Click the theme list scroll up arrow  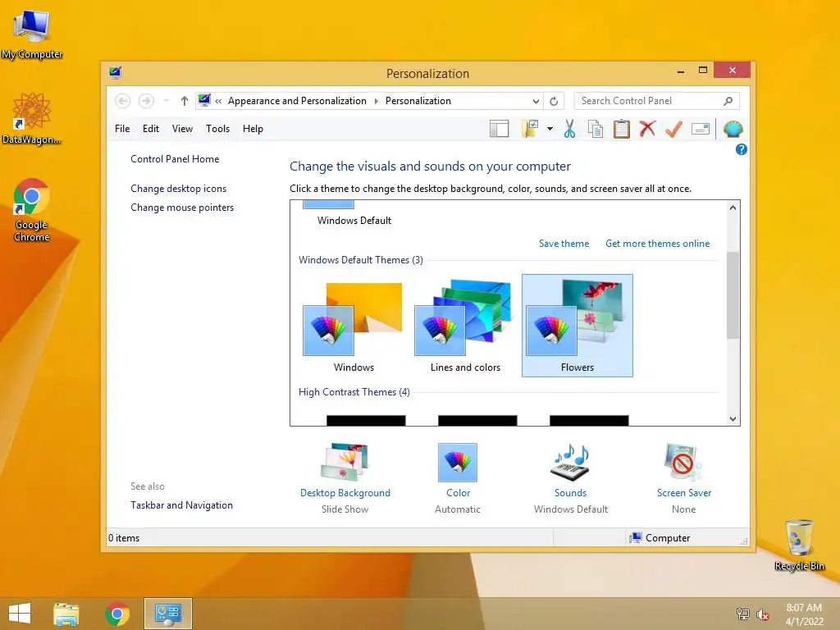tap(733, 208)
